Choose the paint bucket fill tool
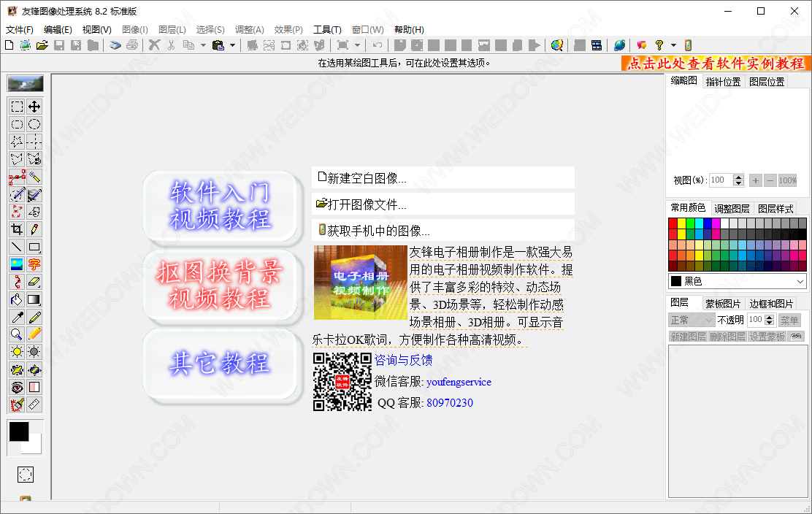Screen dimensions: 812x514 click(17, 299)
